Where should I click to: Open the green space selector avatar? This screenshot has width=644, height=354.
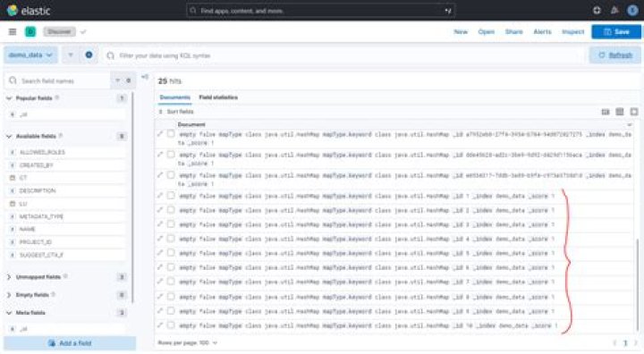30,31
